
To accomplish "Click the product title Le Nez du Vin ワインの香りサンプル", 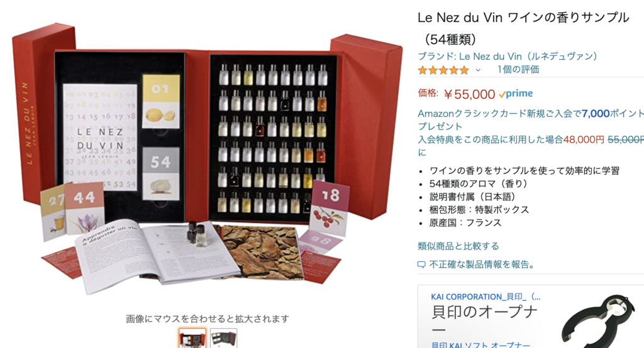I will pyautogui.click(x=523, y=28).
